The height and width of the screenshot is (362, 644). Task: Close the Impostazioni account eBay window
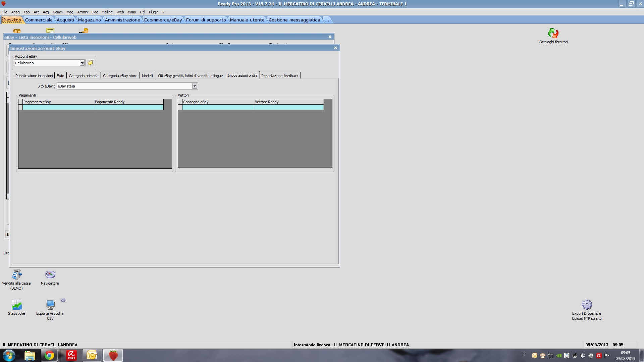pos(335,48)
